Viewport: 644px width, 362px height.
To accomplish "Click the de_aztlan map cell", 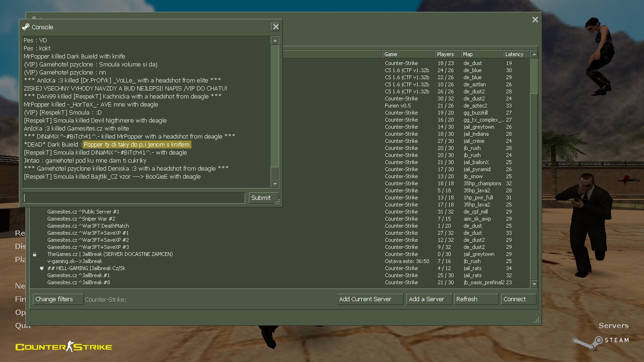I will point(474,85).
